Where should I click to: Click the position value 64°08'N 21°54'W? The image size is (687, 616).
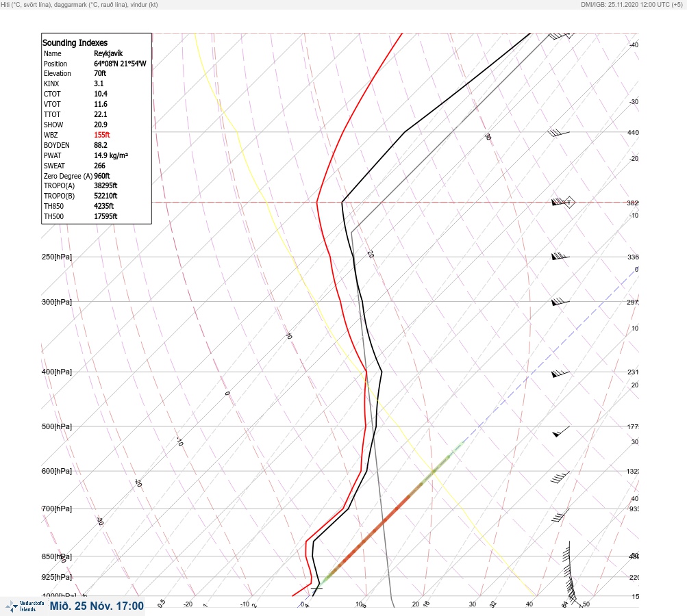click(x=120, y=64)
